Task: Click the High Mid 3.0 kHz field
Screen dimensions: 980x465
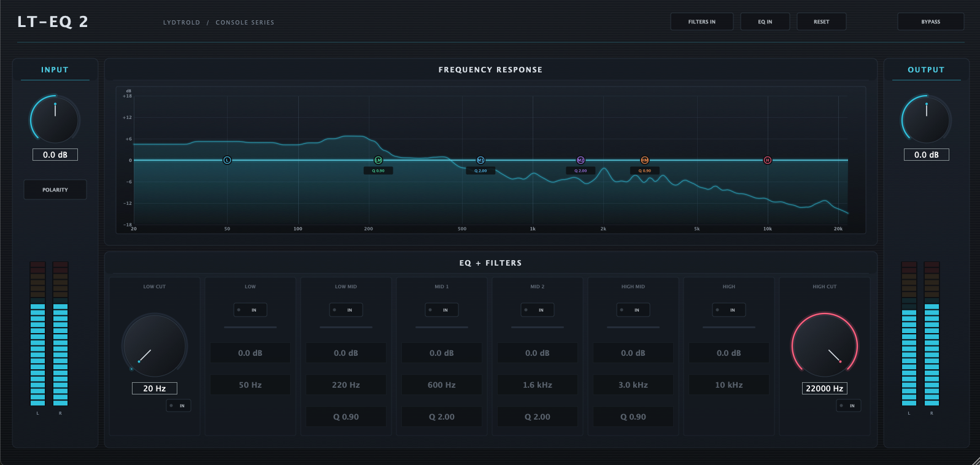Action: (633, 385)
